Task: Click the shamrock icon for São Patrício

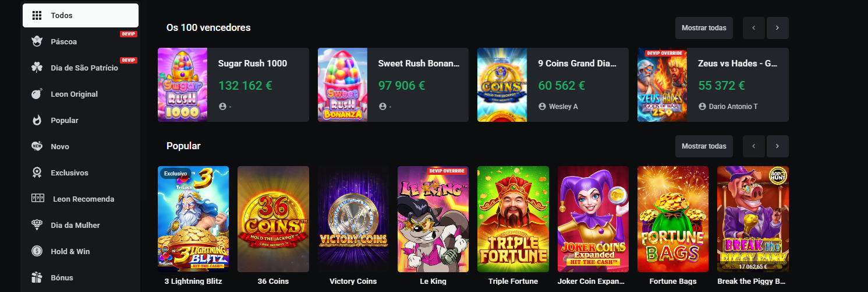Action: 37,68
